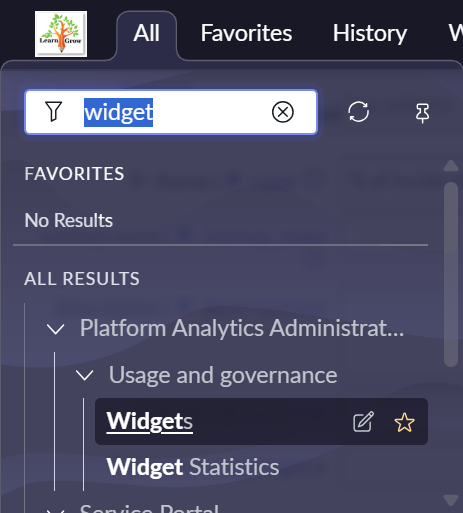Screen dimensions: 463x513
Task: Collapse Platform Analytics Administration section
Action: (55, 329)
